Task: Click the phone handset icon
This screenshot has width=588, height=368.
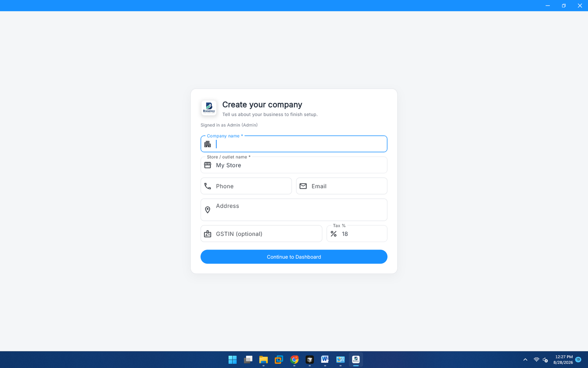Action: coord(208,186)
